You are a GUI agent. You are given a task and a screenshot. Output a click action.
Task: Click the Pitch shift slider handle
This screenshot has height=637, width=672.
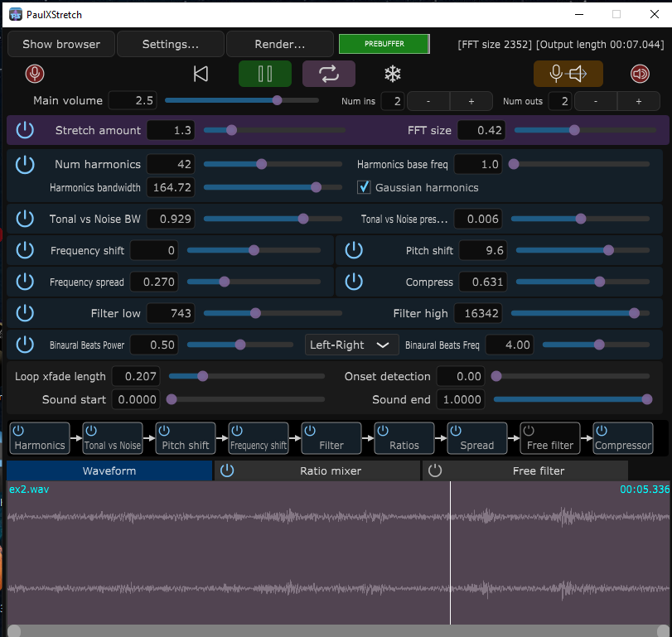coord(608,250)
